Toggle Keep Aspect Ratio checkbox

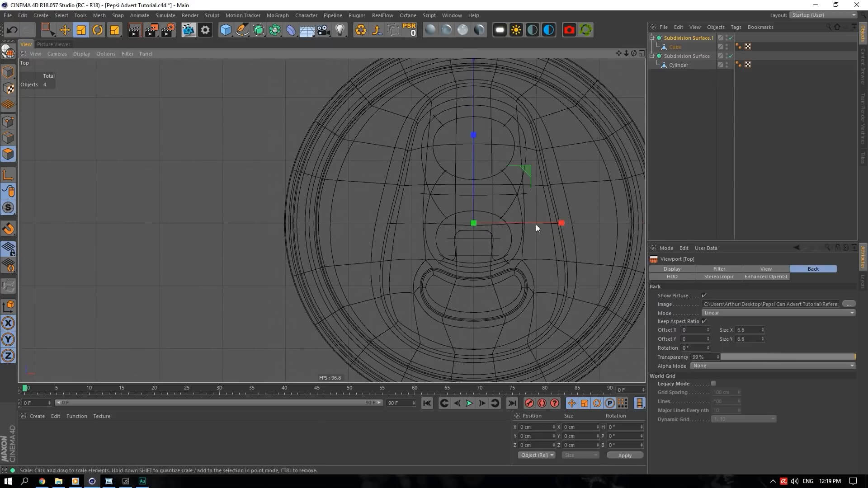coord(704,321)
